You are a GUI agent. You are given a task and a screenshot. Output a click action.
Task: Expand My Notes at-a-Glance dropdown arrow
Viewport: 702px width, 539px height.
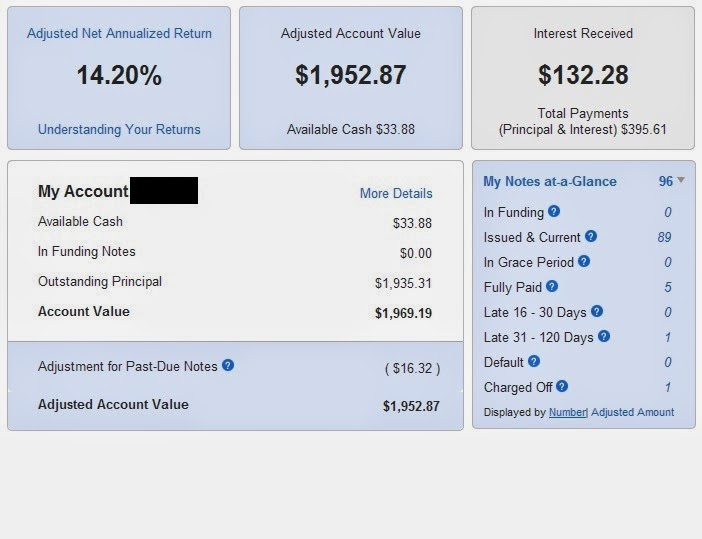681,180
